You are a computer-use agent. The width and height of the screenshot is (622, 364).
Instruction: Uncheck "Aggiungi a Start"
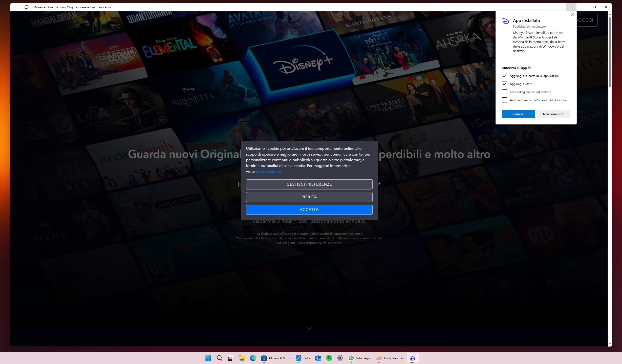[x=504, y=84]
